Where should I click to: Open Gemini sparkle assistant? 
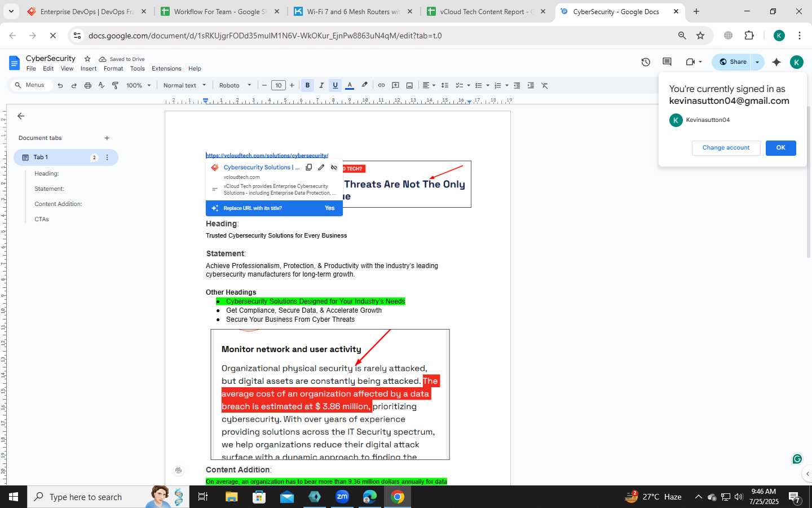pos(776,62)
